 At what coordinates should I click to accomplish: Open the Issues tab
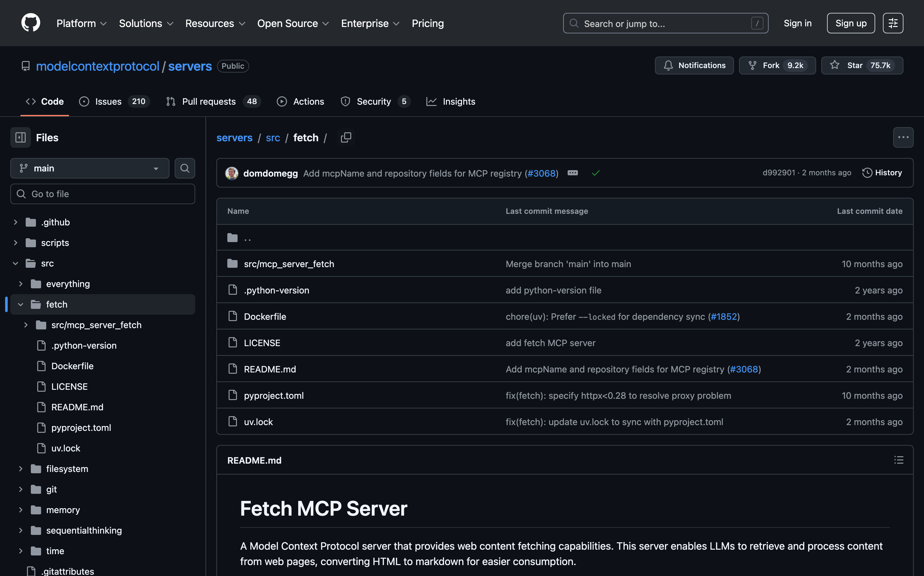coord(108,102)
